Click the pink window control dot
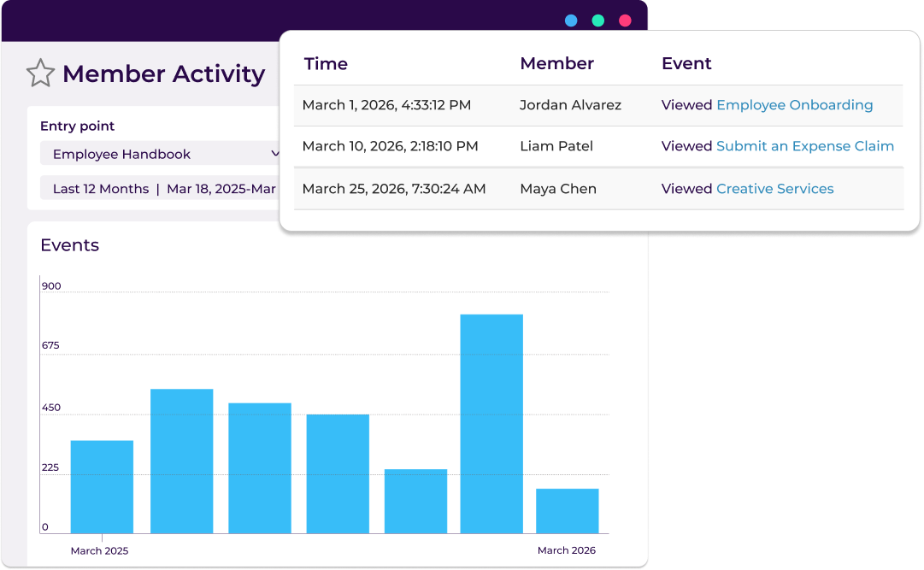Image resolution: width=924 pixels, height=570 pixels. [625, 20]
